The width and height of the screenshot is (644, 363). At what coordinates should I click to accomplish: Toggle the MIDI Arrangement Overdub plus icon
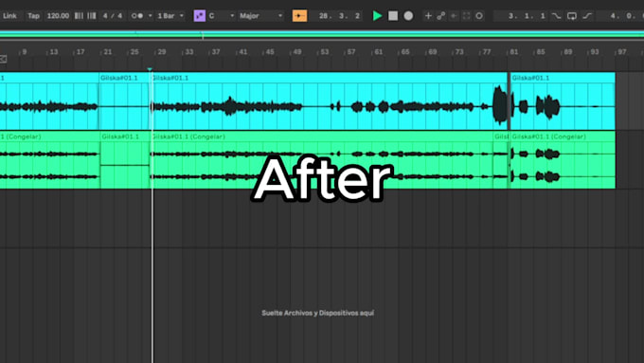428,16
